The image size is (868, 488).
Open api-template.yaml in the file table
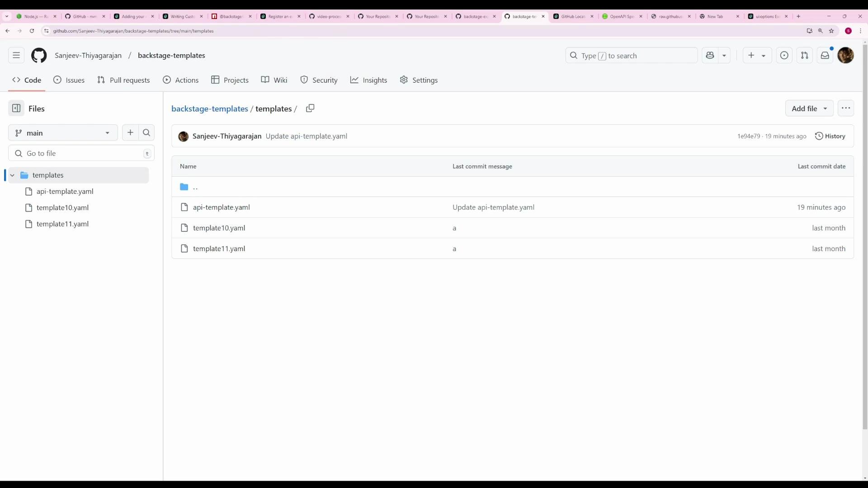point(221,207)
